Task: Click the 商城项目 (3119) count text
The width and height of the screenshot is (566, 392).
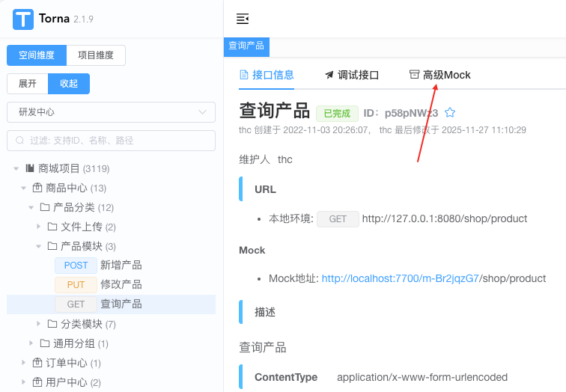Action: coord(96,169)
